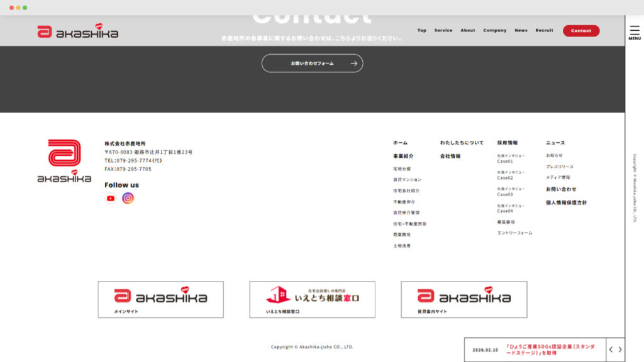Open the YouTube social link
This screenshot has width=644, height=362.
[111, 199]
